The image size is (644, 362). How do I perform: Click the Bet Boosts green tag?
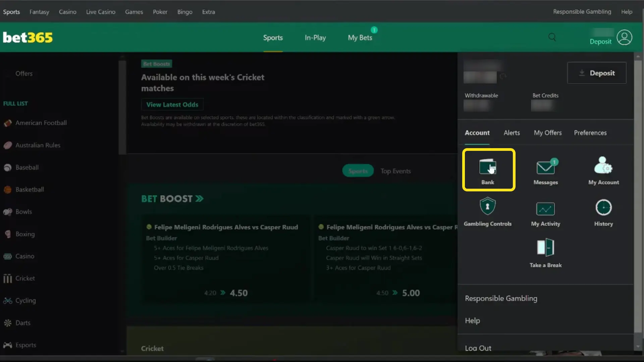tap(156, 64)
